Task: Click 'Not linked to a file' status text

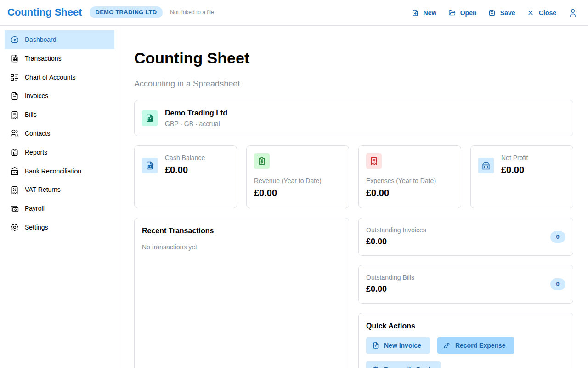Action: [x=192, y=12]
